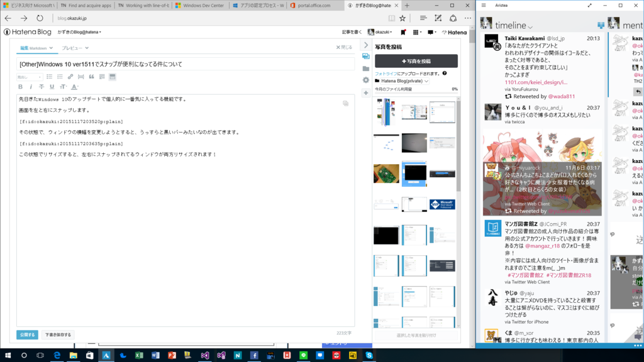The width and height of the screenshot is (644, 362).
Task: Toggle bold formatting in the editor
Action: (20, 86)
